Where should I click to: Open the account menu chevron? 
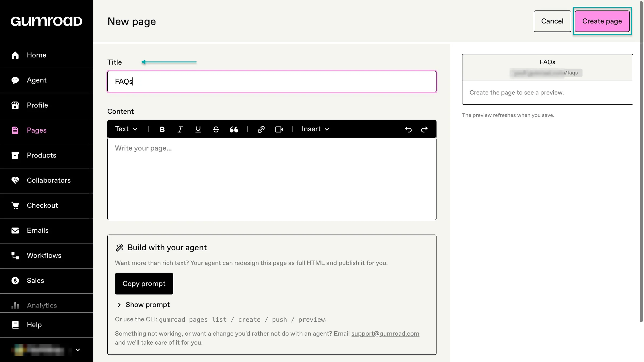78,350
